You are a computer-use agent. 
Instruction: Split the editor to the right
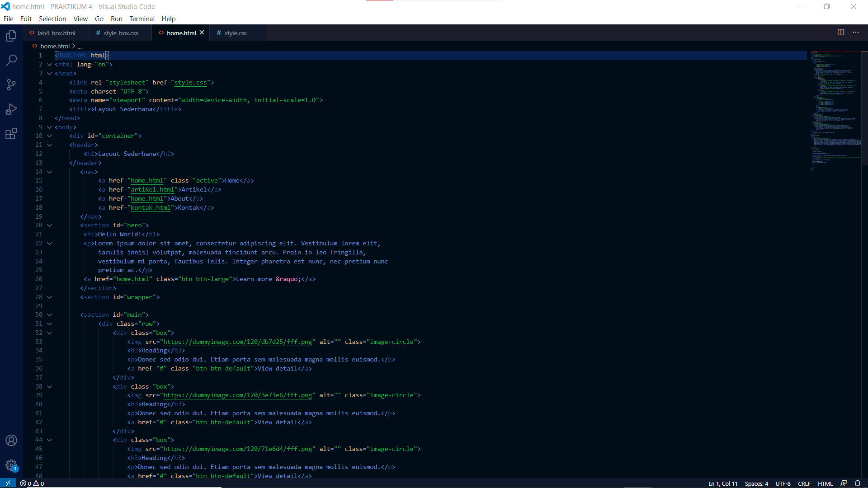[841, 33]
